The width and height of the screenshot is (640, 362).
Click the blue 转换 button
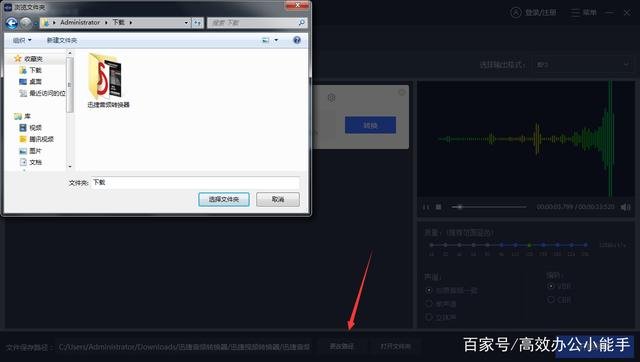tap(370, 125)
